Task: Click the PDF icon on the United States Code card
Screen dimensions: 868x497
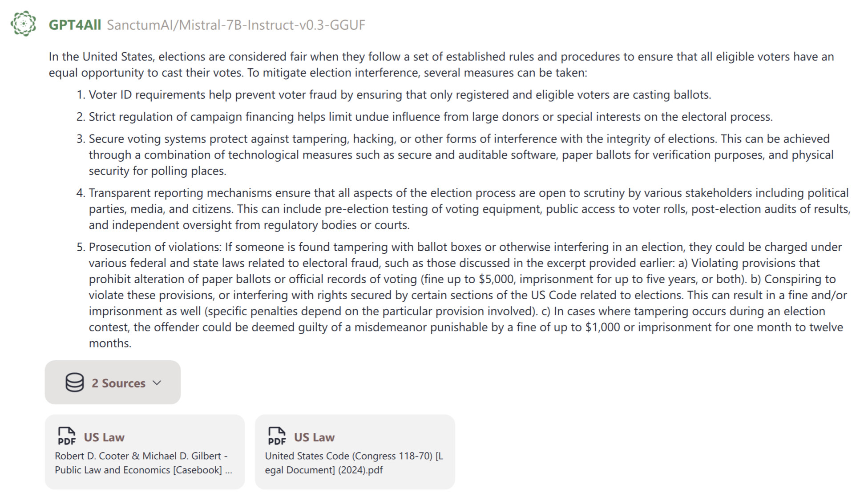Action: pyautogui.click(x=277, y=436)
